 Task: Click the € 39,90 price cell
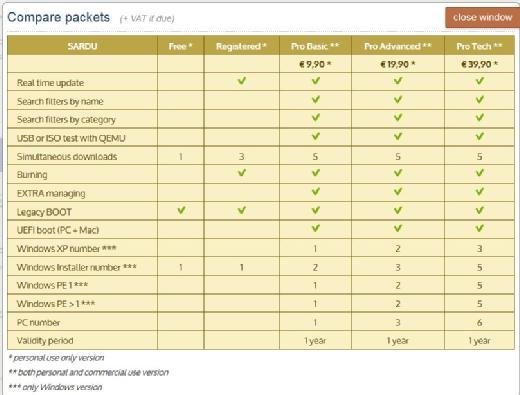coord(479,64)
